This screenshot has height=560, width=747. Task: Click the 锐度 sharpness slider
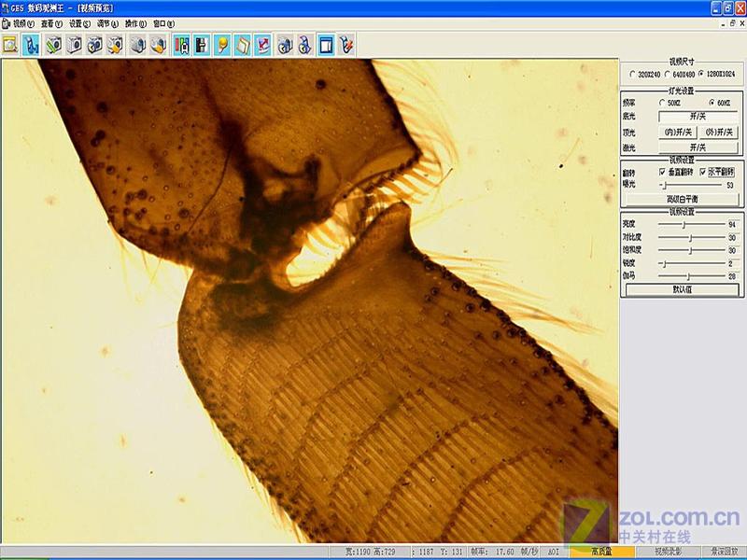(x=691, y=263)
